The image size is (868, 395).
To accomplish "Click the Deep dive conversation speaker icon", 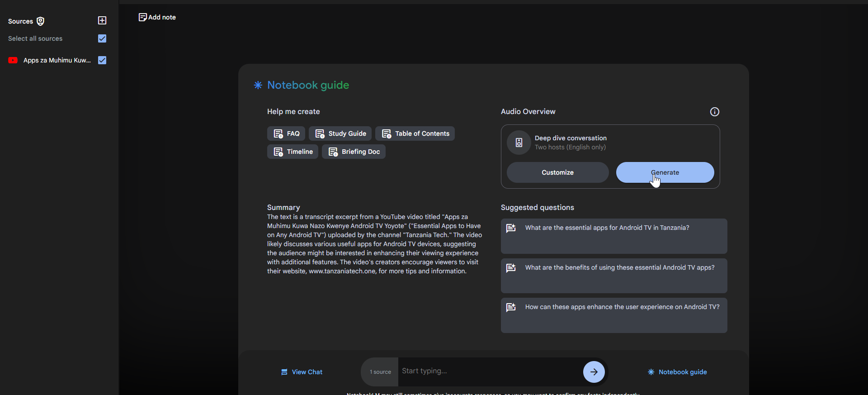I will [x=519, y=143].
